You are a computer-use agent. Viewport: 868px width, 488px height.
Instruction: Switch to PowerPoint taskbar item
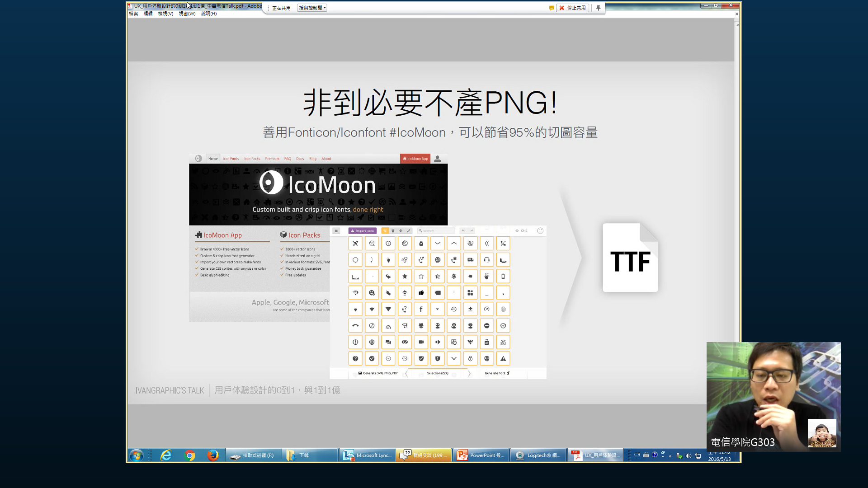tap(481, 455)
